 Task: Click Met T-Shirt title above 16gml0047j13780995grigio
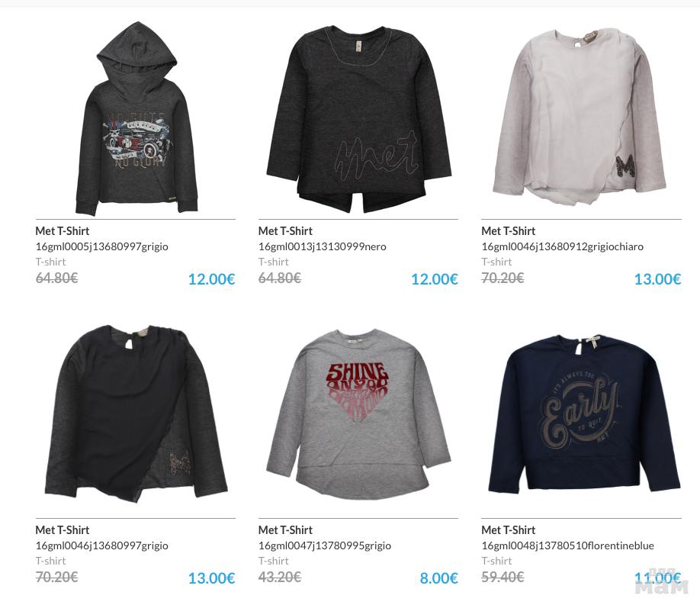pyautogui.click(x=285, y=530)
